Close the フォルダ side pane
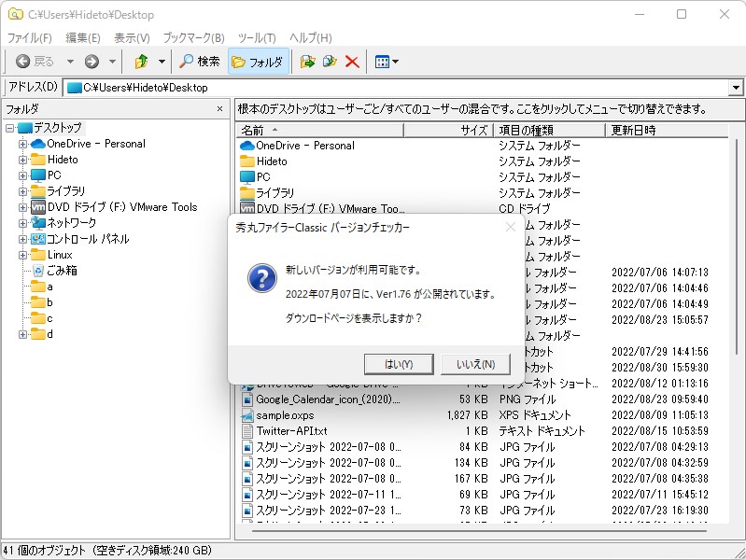The image size is (746, 560). [x=219, y=109]
